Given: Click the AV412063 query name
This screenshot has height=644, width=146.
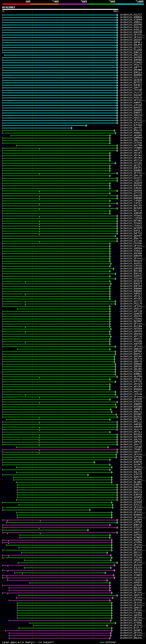Looking at the screenshot, I should point(8,8).
